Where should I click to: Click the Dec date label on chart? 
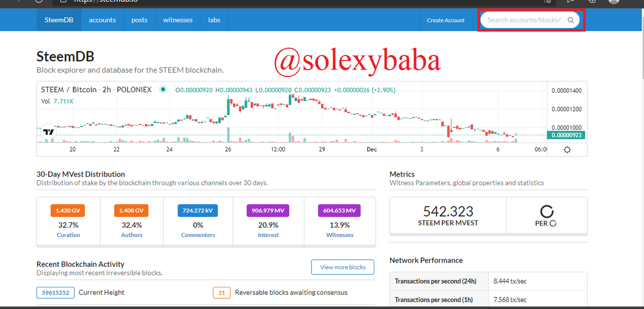372,149
